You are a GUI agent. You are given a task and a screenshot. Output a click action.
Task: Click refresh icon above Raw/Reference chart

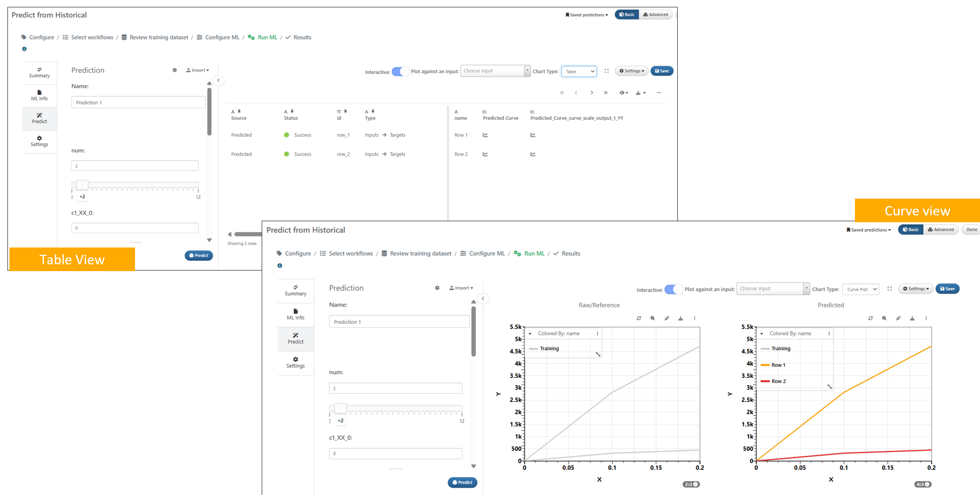pyautogui.click(x=639, y=318)
